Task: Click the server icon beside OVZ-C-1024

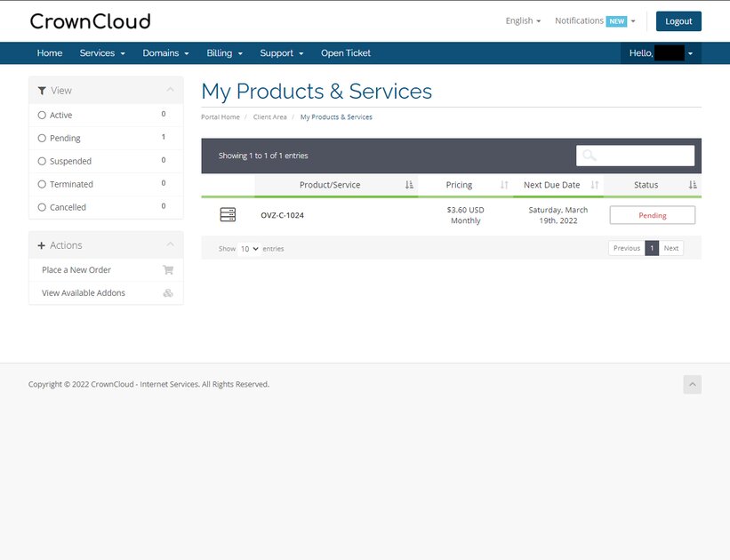Action: [x=228, y=214]
